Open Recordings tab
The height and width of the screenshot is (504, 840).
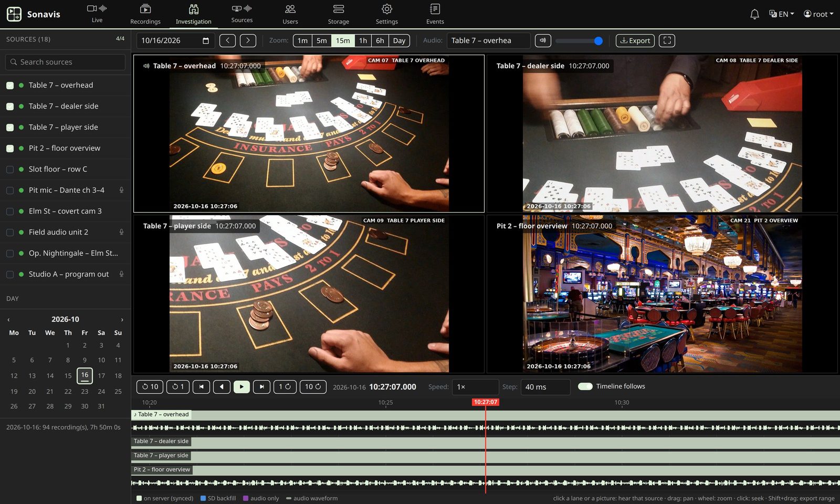coord(145,14)
